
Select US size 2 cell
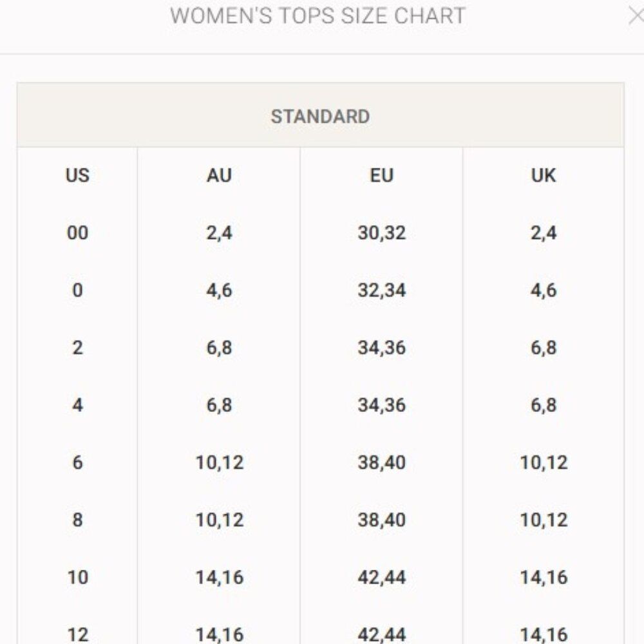[77, 348]
